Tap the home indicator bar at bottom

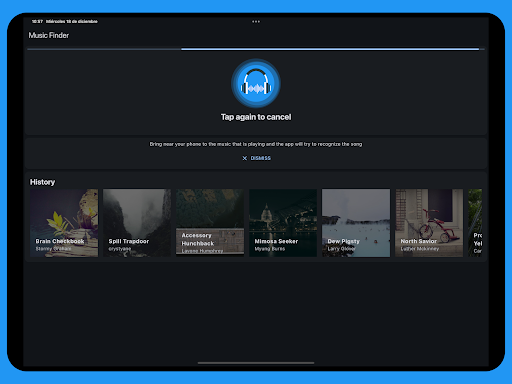coord(256,363)
